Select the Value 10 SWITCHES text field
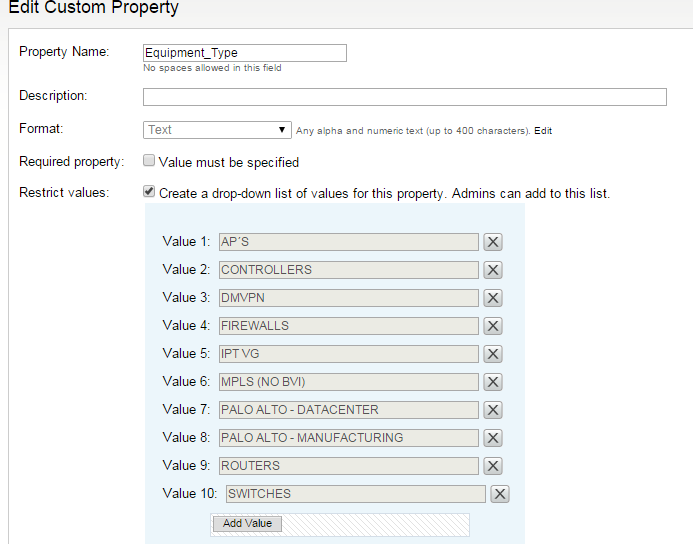The image size is (693, 544). tap(356, 494)
